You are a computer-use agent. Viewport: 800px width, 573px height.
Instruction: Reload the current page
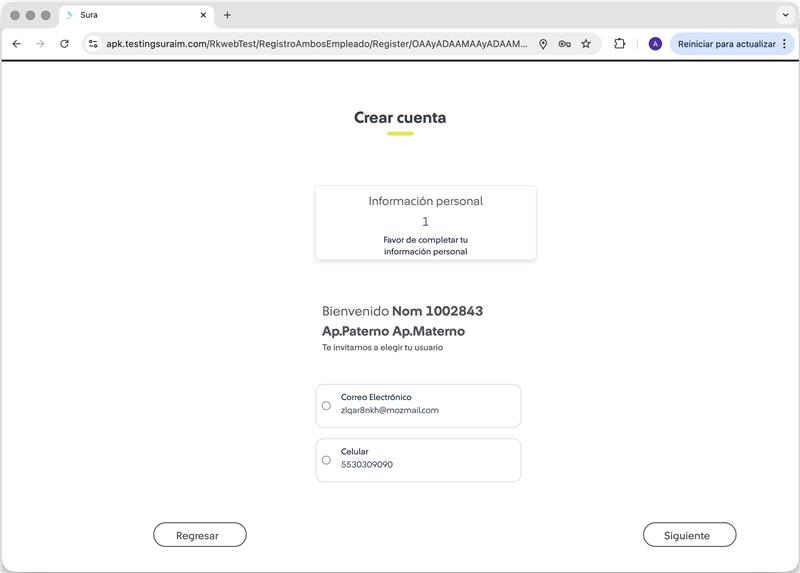coord(65,44)
